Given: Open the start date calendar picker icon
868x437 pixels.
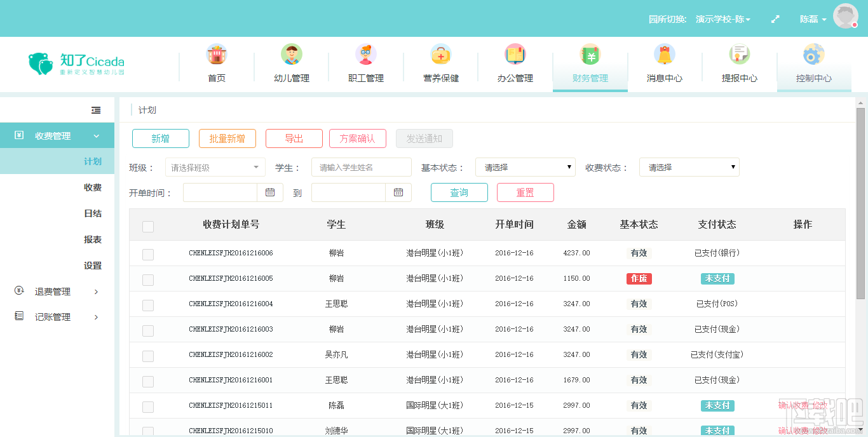Looking at the screenshot, I should pos(270,192).
